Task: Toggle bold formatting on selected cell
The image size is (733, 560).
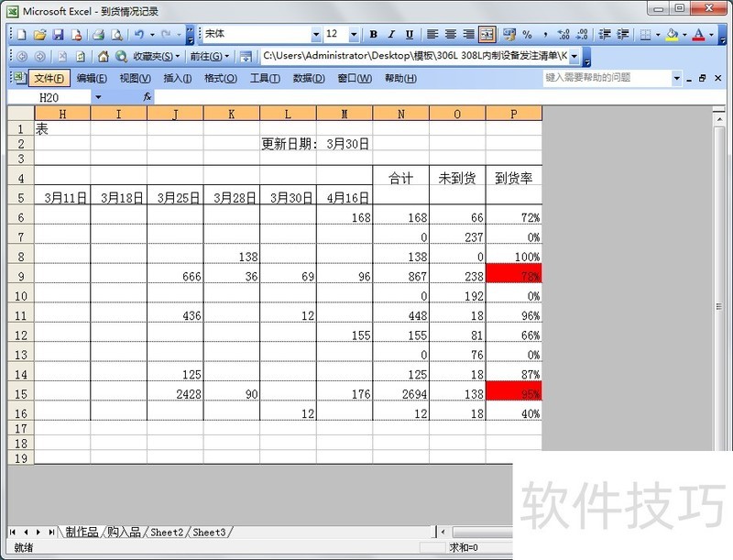Action: (x=373, y=34)
